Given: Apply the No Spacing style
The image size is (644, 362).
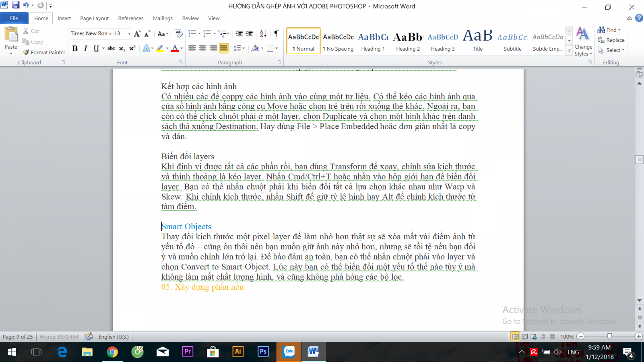Looking at the screenshot, I should coord(338,41).
